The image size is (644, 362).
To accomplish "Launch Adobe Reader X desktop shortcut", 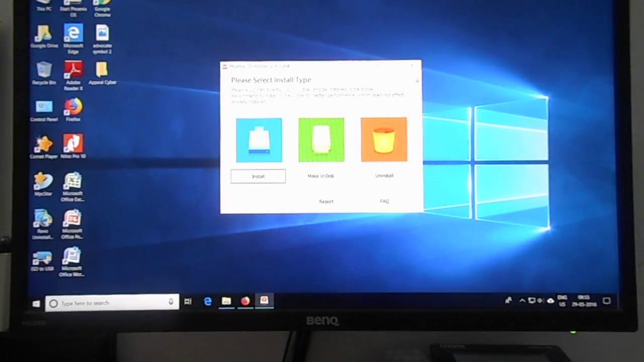I will [x=73, y=75].
